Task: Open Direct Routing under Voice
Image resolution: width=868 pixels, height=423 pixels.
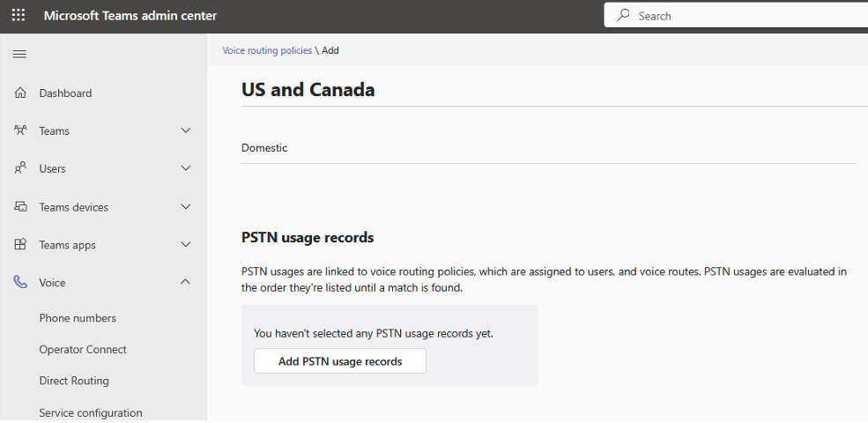Action: pos(74,381)
